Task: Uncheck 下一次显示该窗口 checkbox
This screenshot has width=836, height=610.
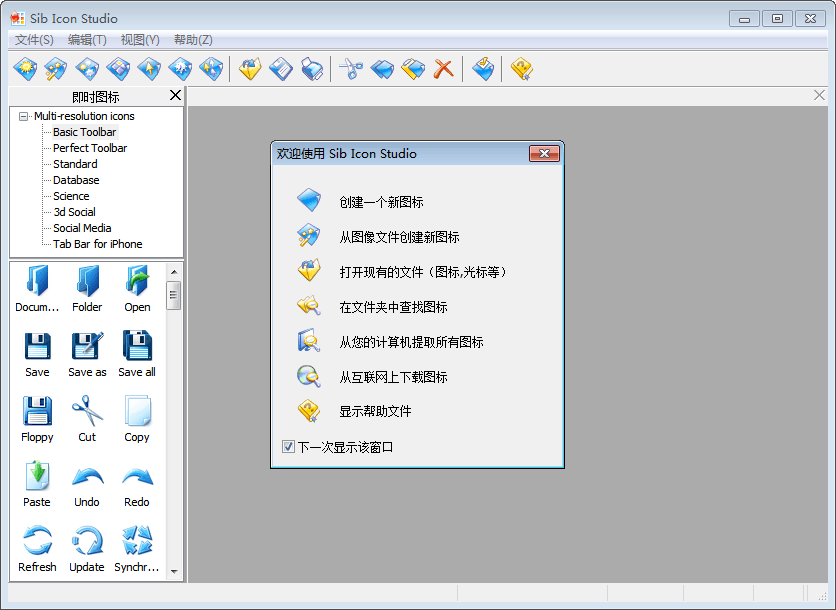Action: click(x=289, y=447)
